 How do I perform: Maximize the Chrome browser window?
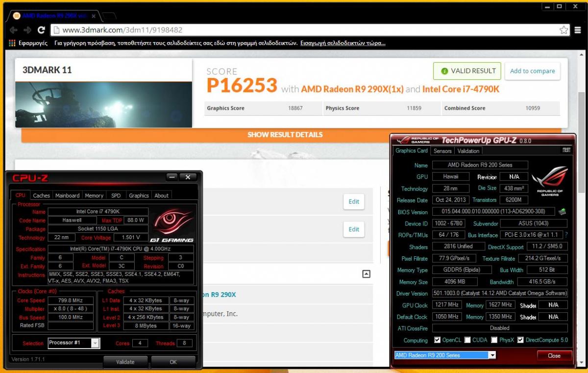(560, 6)
